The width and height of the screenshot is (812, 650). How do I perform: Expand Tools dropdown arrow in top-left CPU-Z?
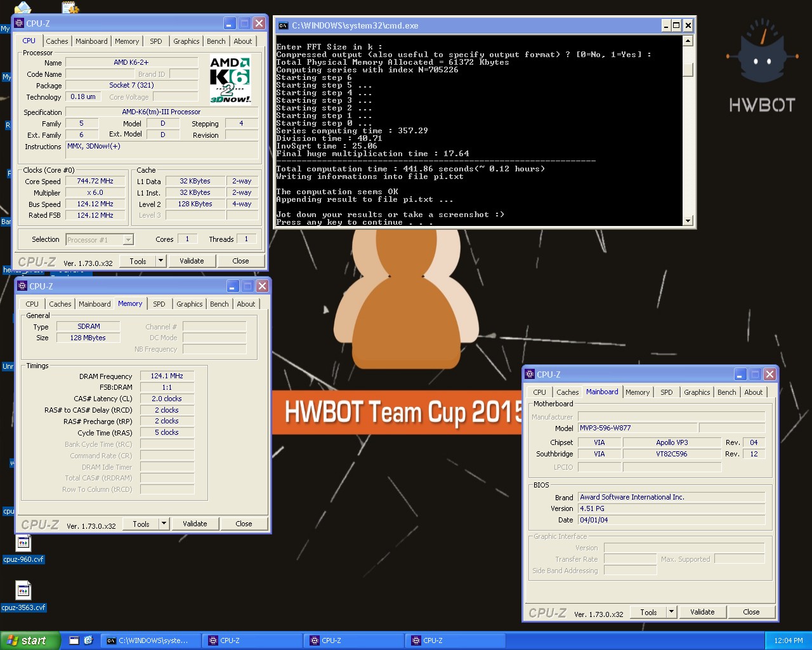pyautogui.click(x=160, y=261)
